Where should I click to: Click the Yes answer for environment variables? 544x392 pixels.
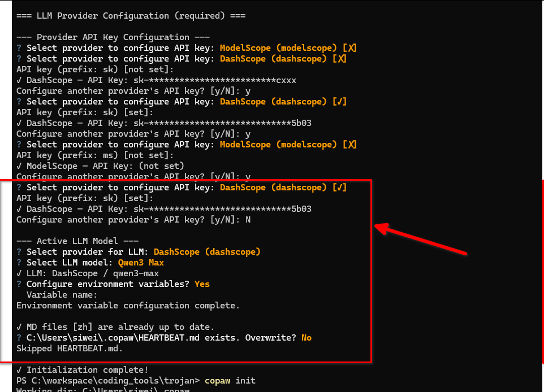pyautogui.click(x=202, y=284)
